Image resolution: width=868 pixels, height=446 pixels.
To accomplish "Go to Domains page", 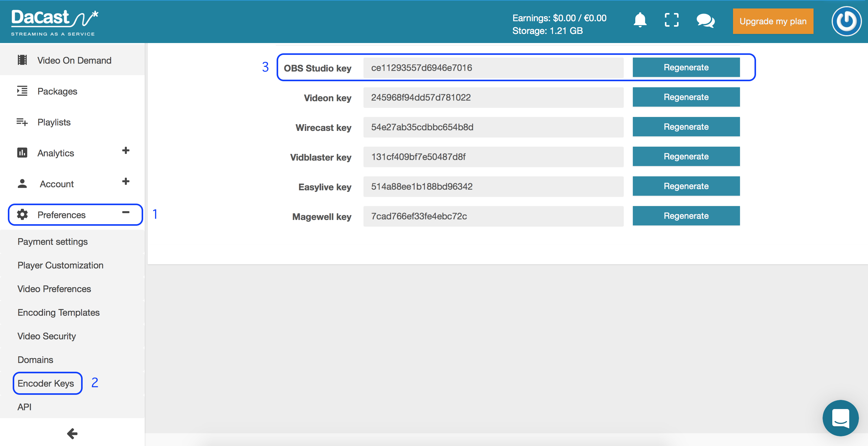I will pyautogui.click(x=35, y=360).
